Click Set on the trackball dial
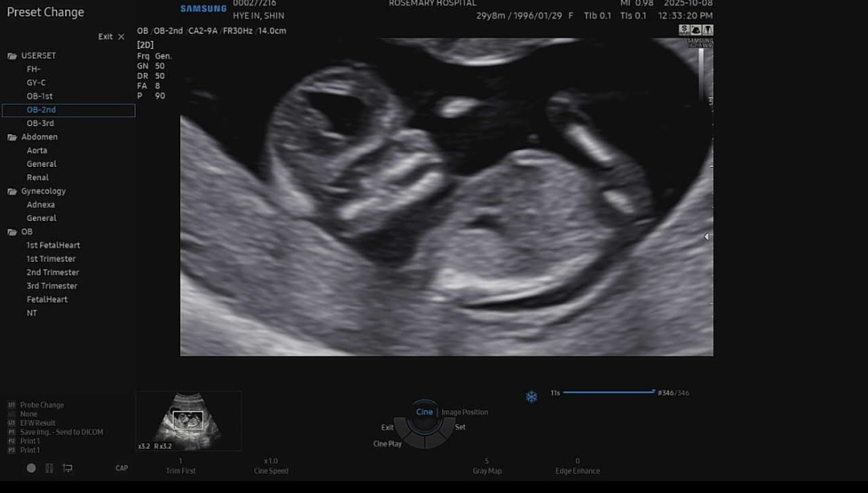The image size is (868, 493). pyautogui.click(x=461, y=427)
